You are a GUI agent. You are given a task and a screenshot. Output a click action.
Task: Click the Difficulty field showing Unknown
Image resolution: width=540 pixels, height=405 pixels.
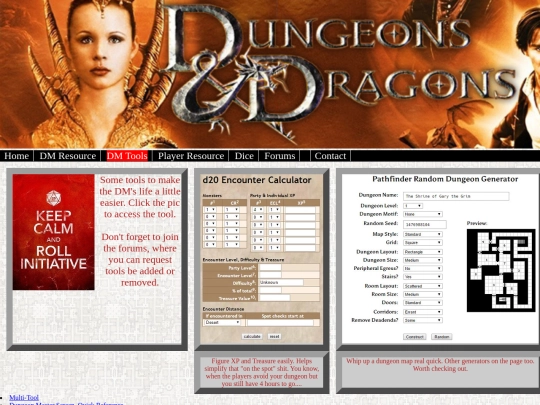click(281, 282)
